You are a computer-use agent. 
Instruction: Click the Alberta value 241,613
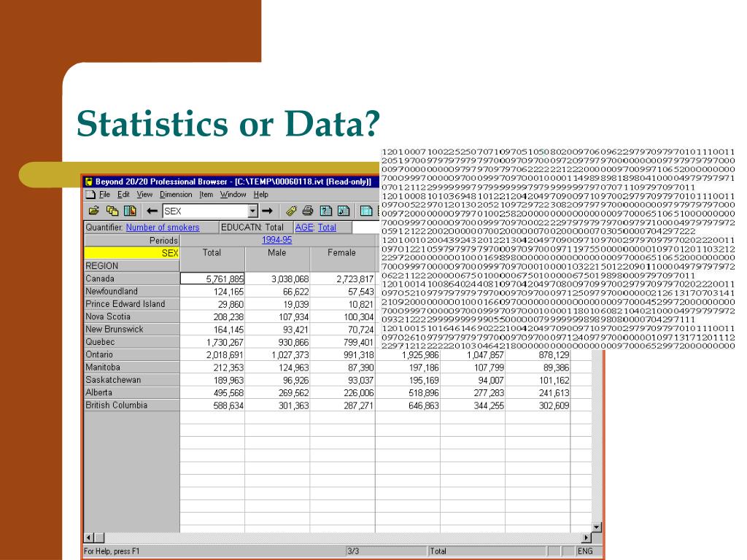538,393
